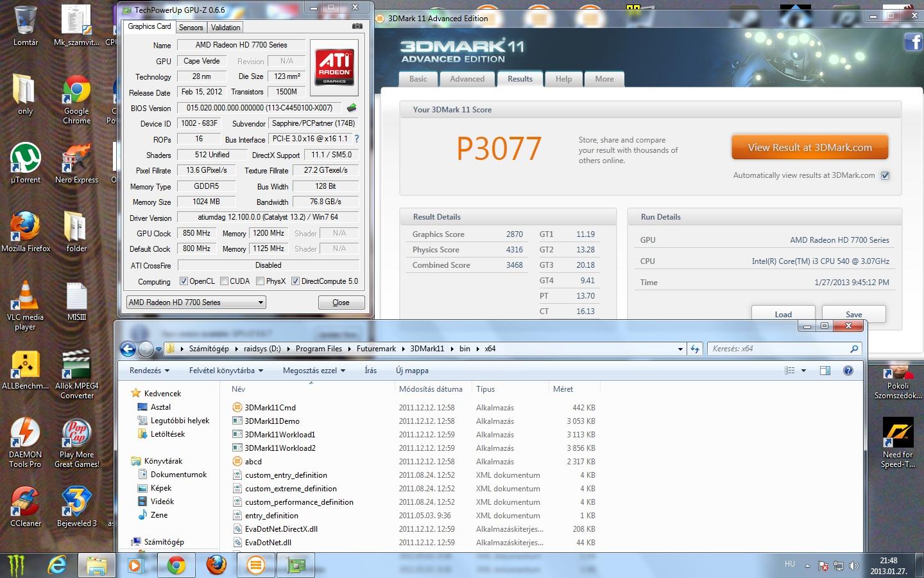924x578 pixels.
Task: Launch µTorrent from the desktop
Action: [25, 164]
